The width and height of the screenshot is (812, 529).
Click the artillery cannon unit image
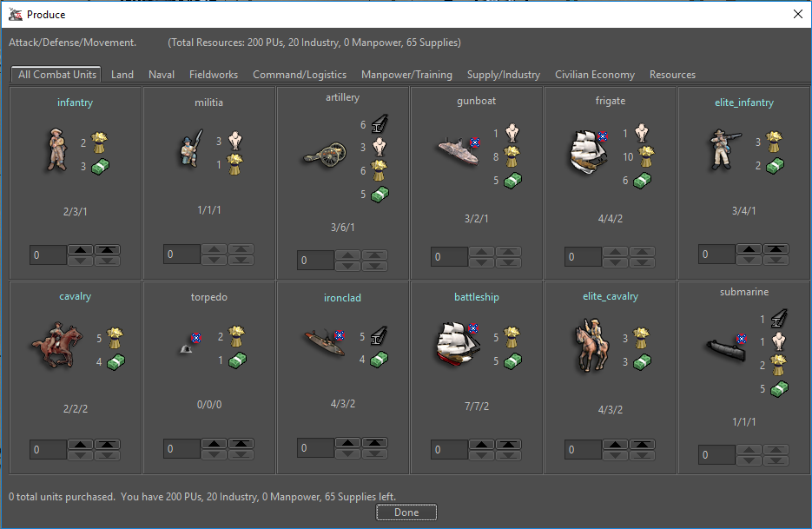[x=323, y=156]
